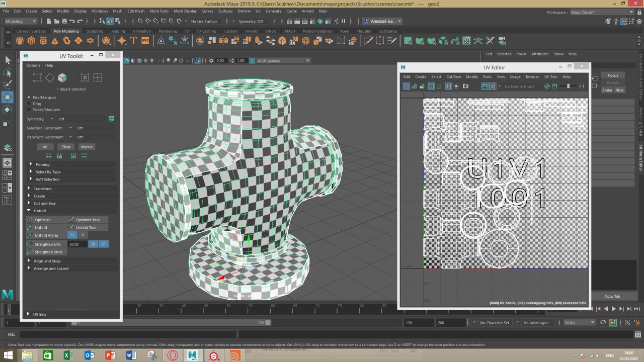Open the Textures menu in UV Editor
The height and width of the screenshot is (362, 644).
click(532, 77)
